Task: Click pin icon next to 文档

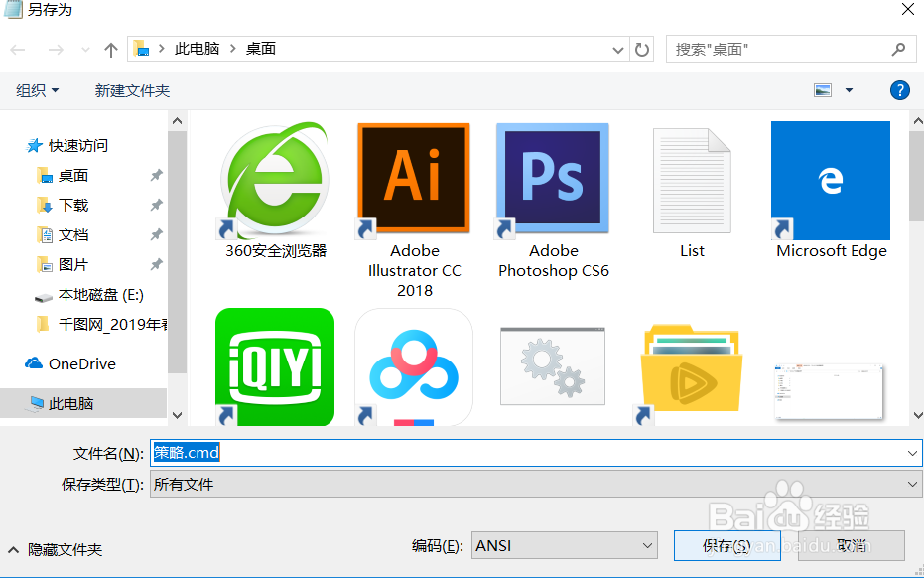Action: point(156,234)
